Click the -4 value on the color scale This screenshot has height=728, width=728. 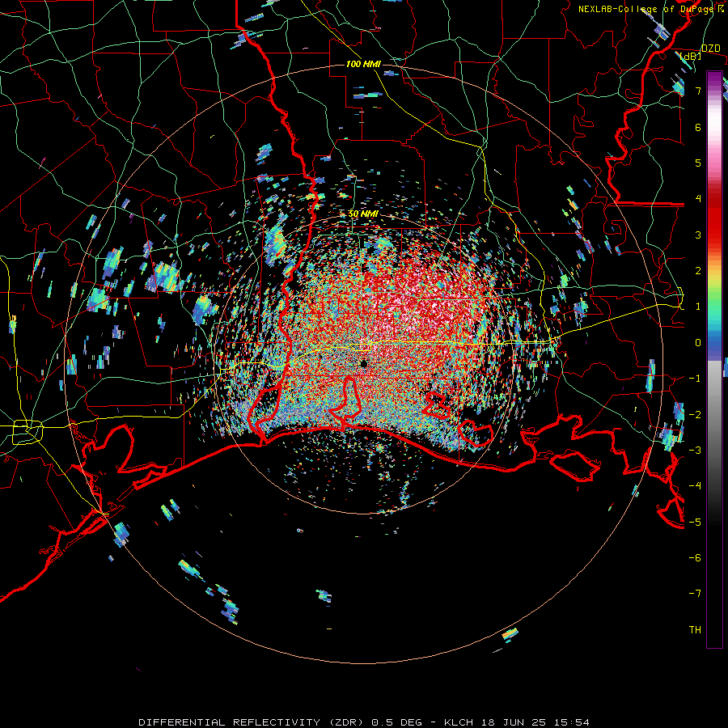point(695,486)
